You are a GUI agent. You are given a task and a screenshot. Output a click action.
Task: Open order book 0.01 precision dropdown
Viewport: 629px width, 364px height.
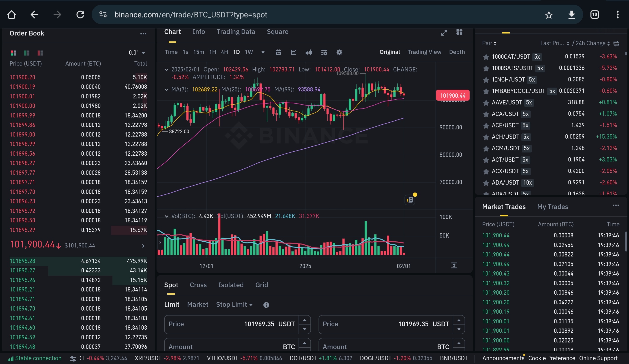pos(137,53)
